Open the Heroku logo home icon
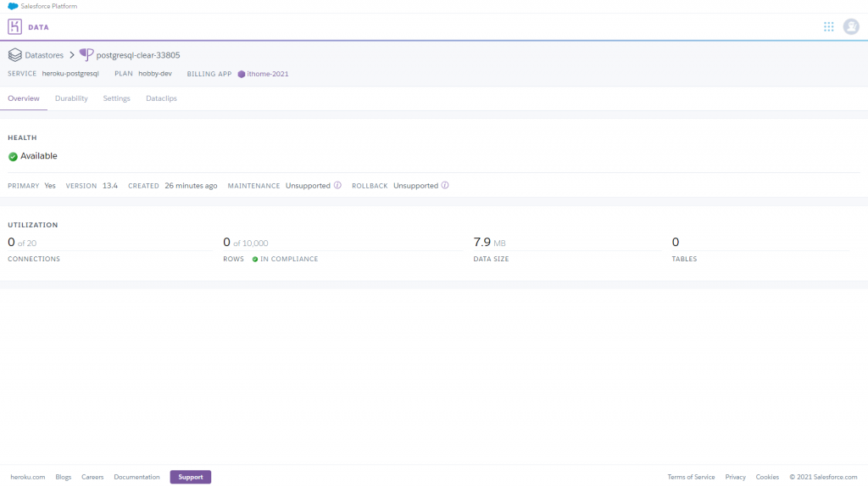Screen dimensions: 868x487 [x=15, y=26]
